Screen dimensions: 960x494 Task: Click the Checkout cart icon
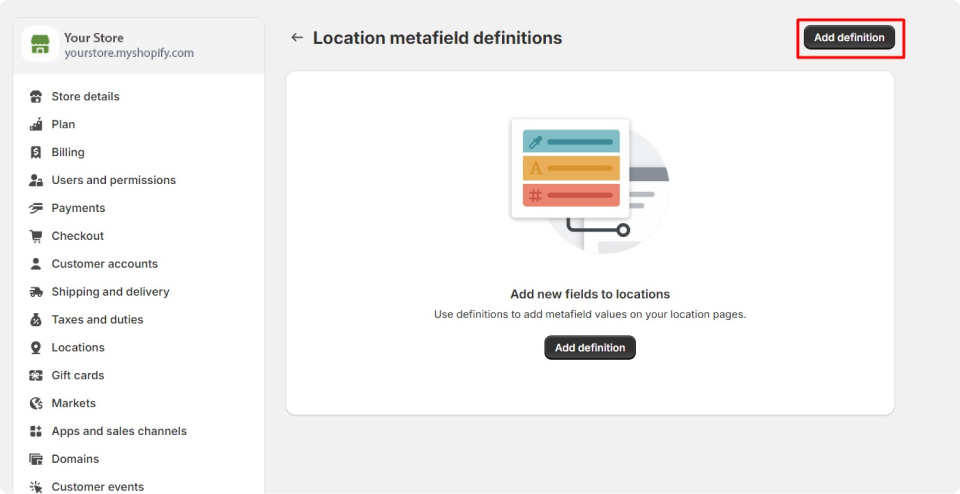pos(36,236)
